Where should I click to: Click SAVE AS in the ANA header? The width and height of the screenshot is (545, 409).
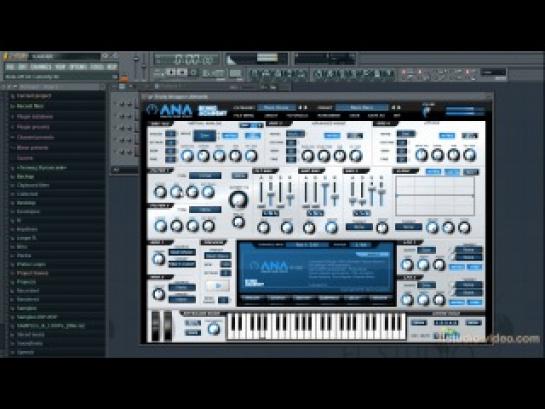[376, 116]
